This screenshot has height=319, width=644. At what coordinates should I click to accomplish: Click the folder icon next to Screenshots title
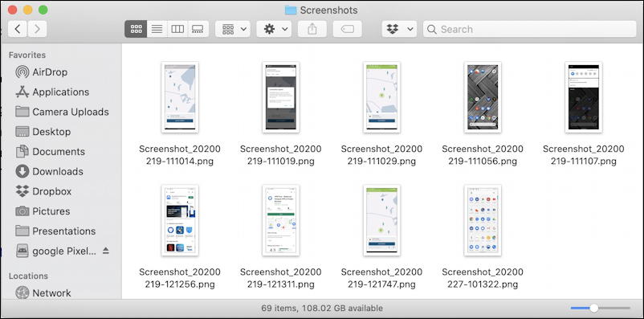pyautogui.click(x=291, y=10)
